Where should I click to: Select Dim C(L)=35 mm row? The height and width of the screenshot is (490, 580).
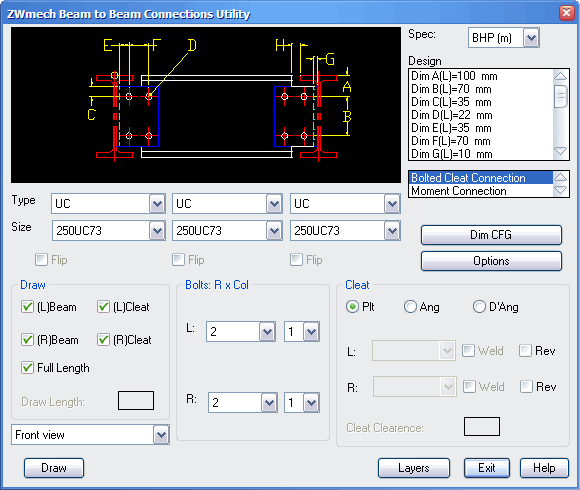480,102
